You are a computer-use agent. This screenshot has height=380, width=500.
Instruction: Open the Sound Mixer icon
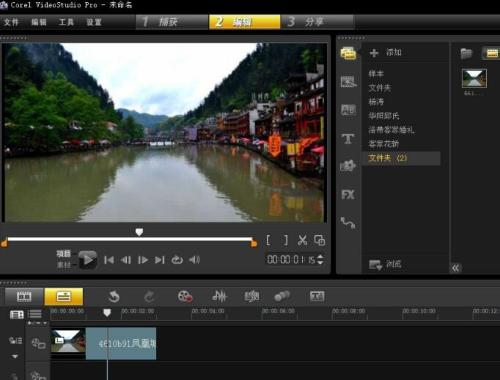pyautogui.click(x=219, y=296)
